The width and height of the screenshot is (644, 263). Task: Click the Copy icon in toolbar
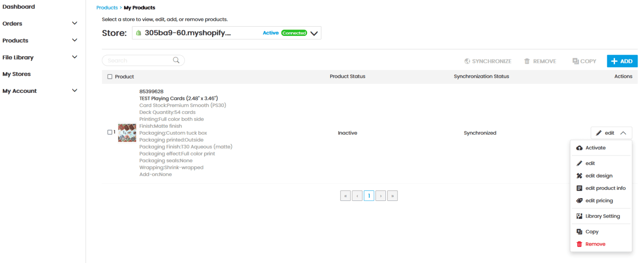[575, 61]
